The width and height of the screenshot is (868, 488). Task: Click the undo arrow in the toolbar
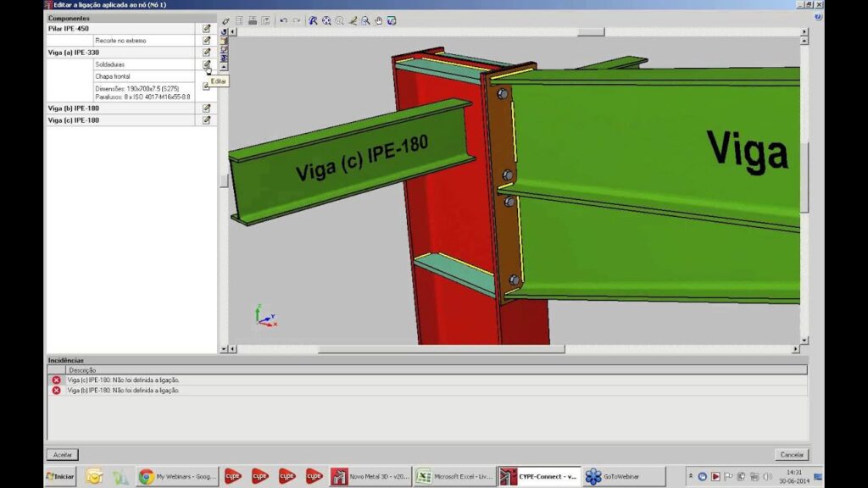tap(283, 20)
